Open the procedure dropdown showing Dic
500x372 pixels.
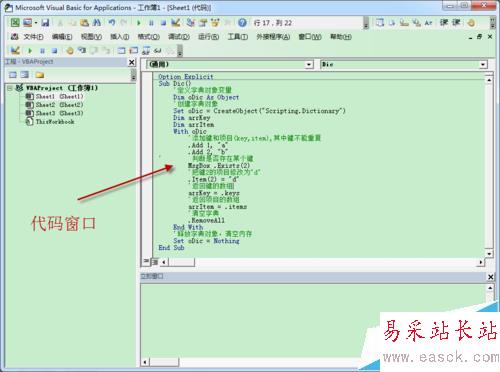coord(483,64)
